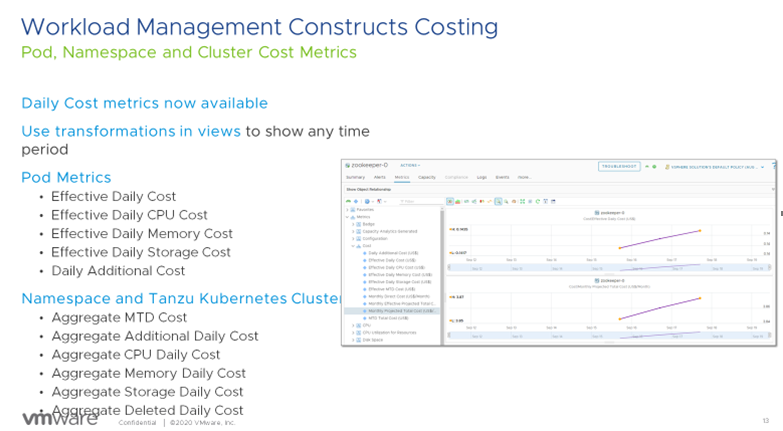This screenshot has height=431, width=783.
Task: Select Effective MTD Cost (US$) metric
Action: 392,289
